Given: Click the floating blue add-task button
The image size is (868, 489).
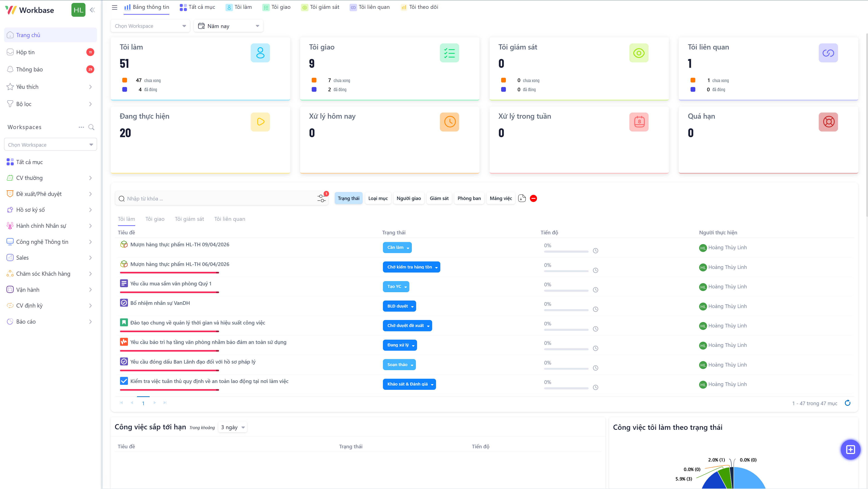Looking at the screenshot, I should click(x=850, y=450).
